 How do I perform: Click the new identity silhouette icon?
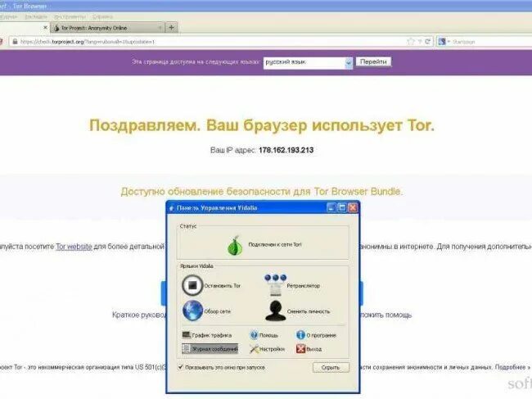click(x=275, y=311)
